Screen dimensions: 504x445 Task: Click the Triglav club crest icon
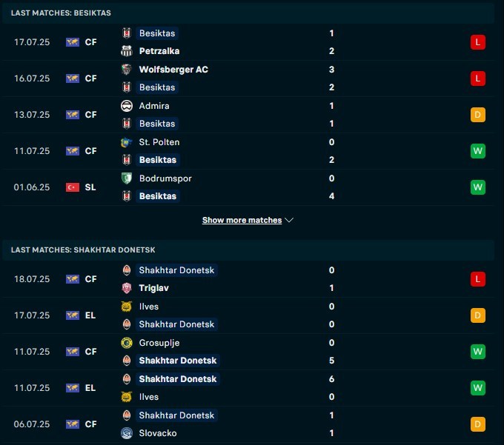126,288
